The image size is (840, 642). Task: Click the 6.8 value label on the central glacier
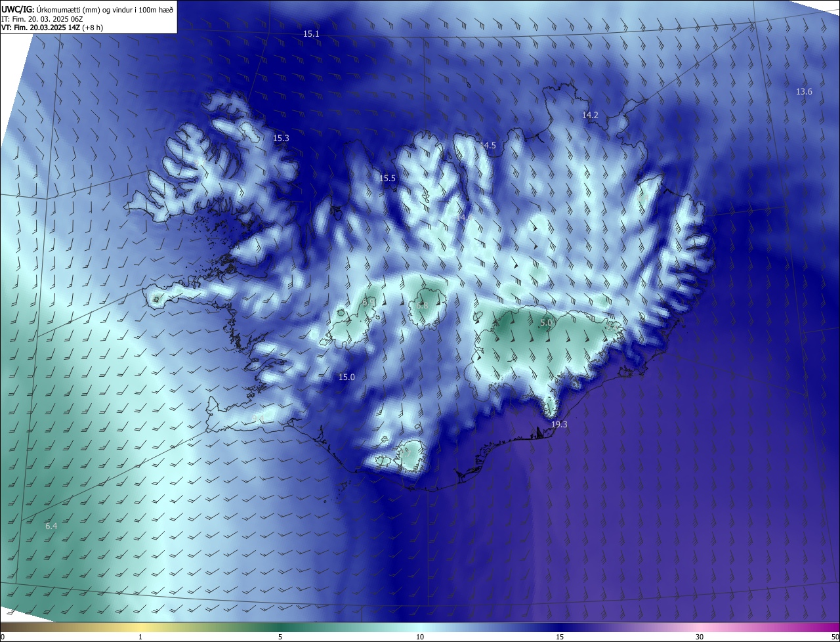click(x=421, y=306)
